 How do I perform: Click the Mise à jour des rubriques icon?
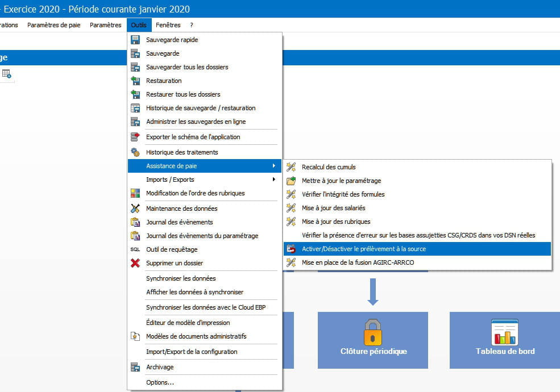tap(291, 222)
